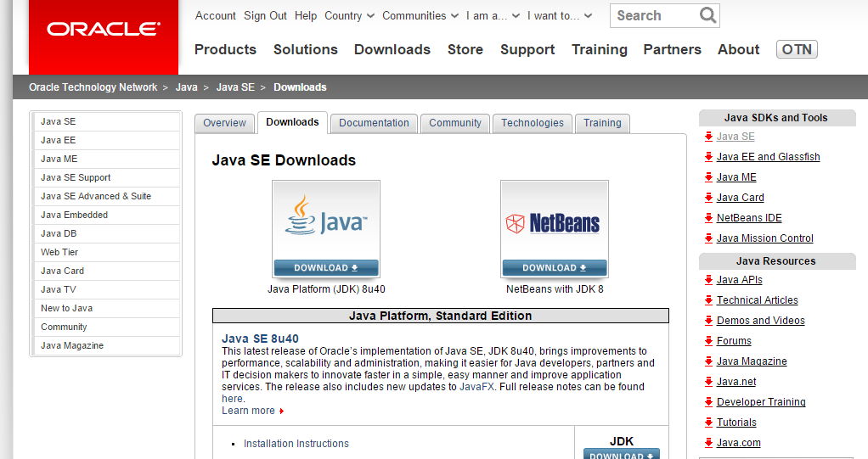Click red arrow icon beside Forums

(708, 341)
